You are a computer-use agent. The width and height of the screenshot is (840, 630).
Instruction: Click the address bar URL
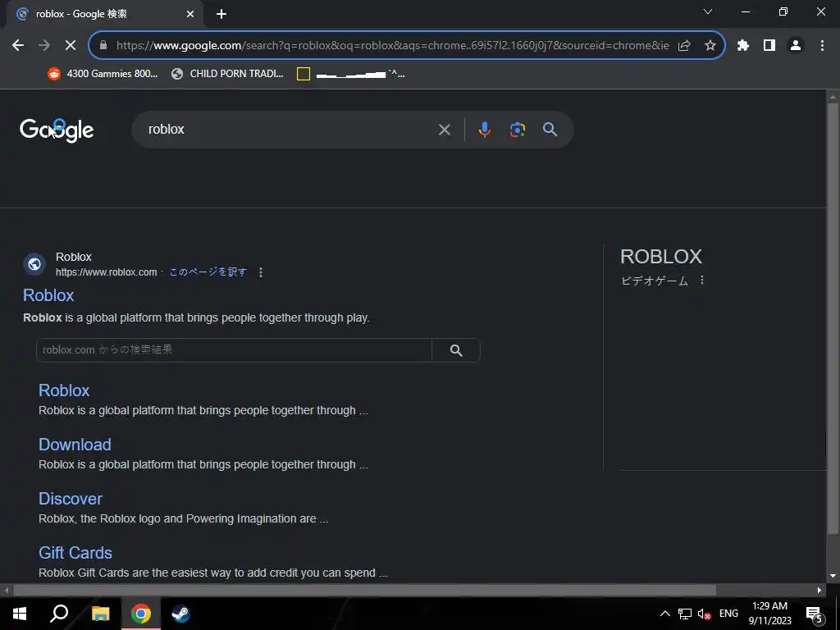tap(392, 46)
